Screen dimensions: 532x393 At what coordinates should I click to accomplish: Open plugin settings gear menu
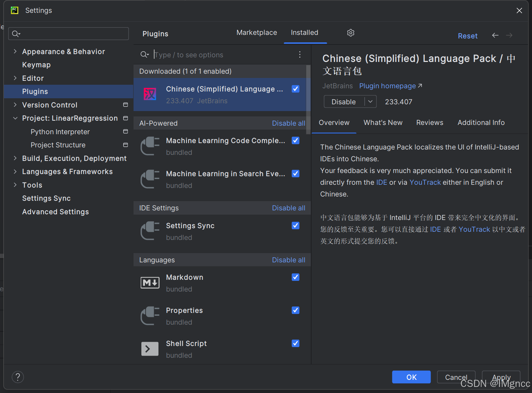[351, 33]
